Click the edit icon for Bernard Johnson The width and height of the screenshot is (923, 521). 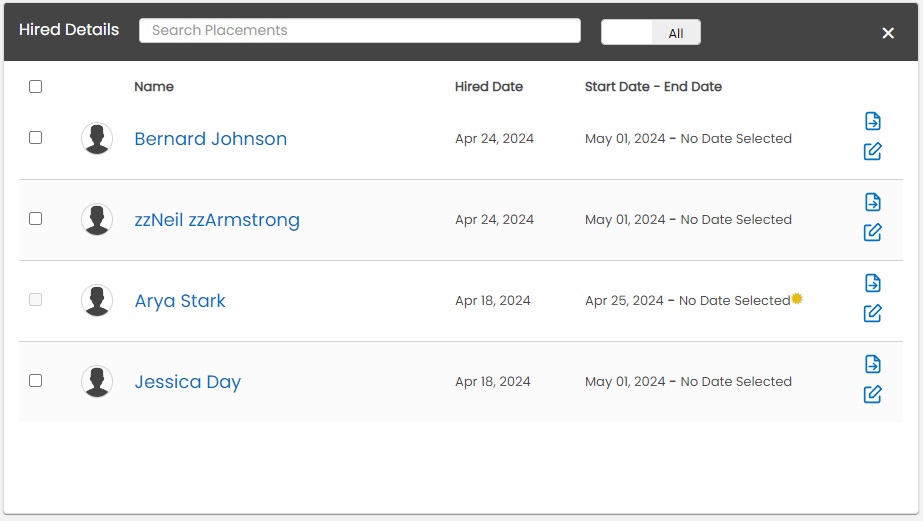point(872,152)
